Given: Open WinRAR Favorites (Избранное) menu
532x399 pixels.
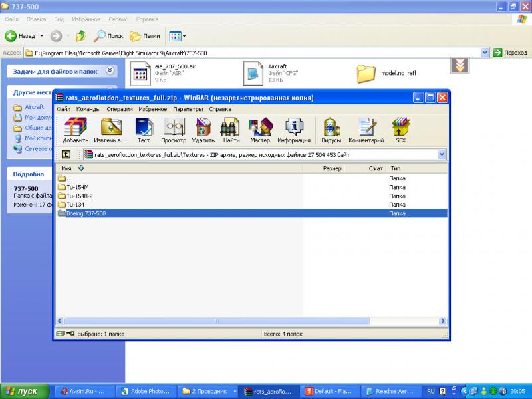Looking at the screenshot, I should coord(153,109).
